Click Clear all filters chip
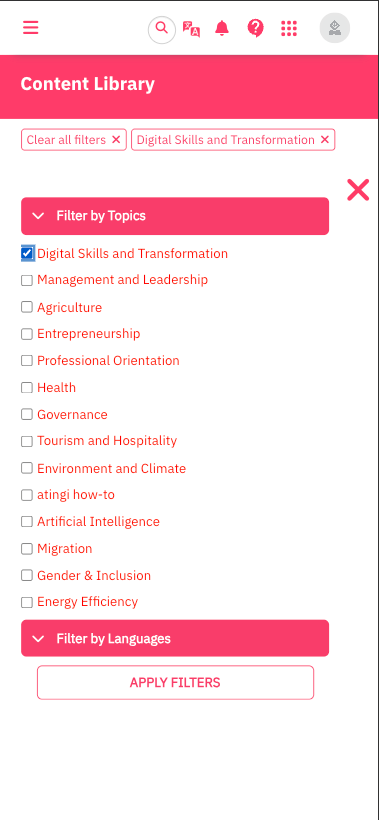This screenshot has height=820, width=379. (74, 140)
